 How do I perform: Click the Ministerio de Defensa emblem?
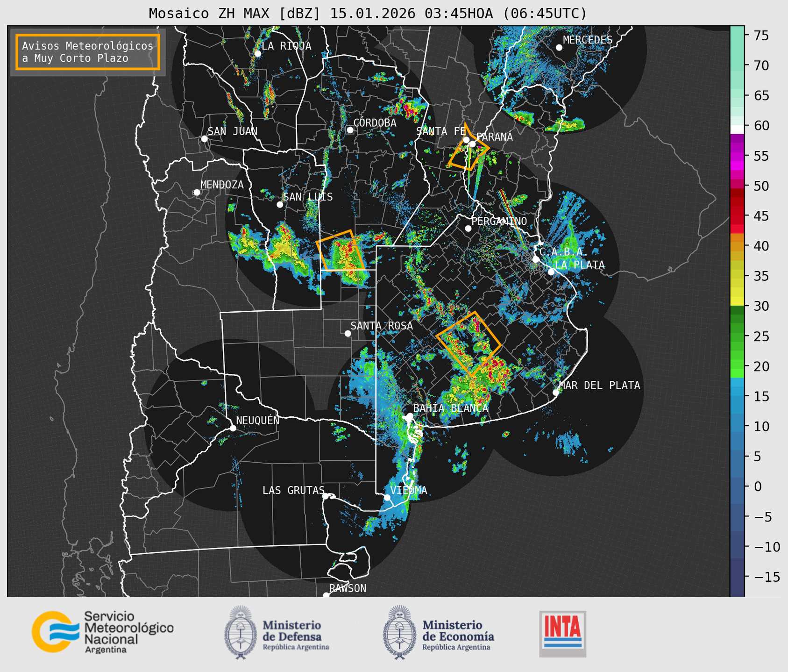pyautogui.click(x=241, y=633)
